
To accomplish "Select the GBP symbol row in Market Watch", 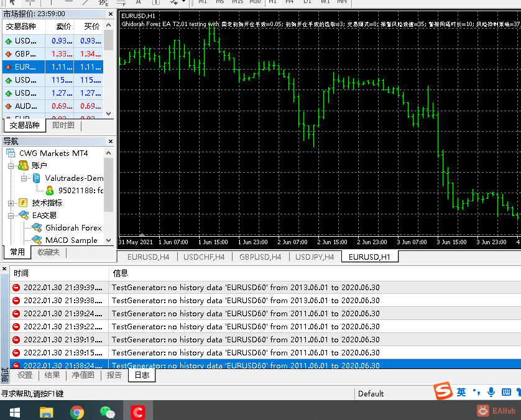I will coord(25,53).
